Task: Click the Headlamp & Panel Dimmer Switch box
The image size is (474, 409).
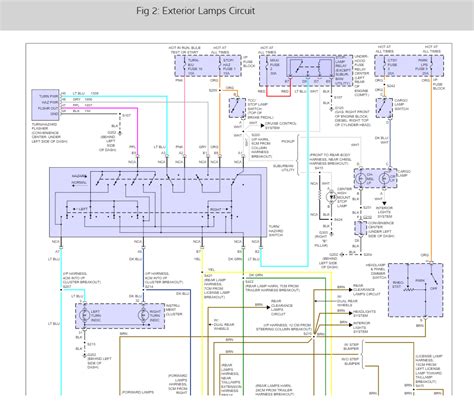Action: (416, 290)
